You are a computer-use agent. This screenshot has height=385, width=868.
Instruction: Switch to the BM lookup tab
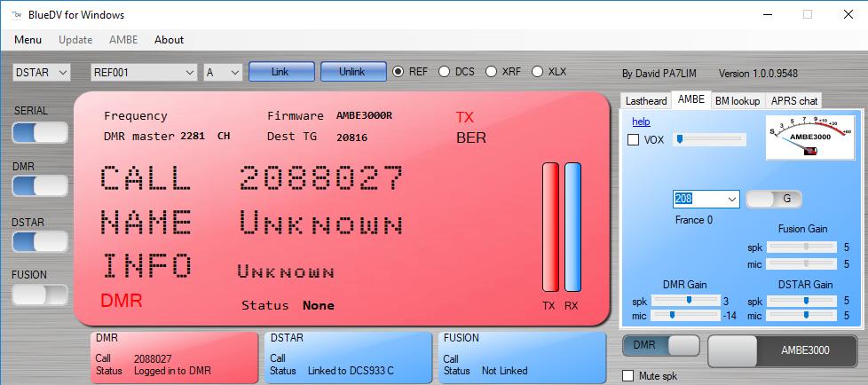coord(738,100)
